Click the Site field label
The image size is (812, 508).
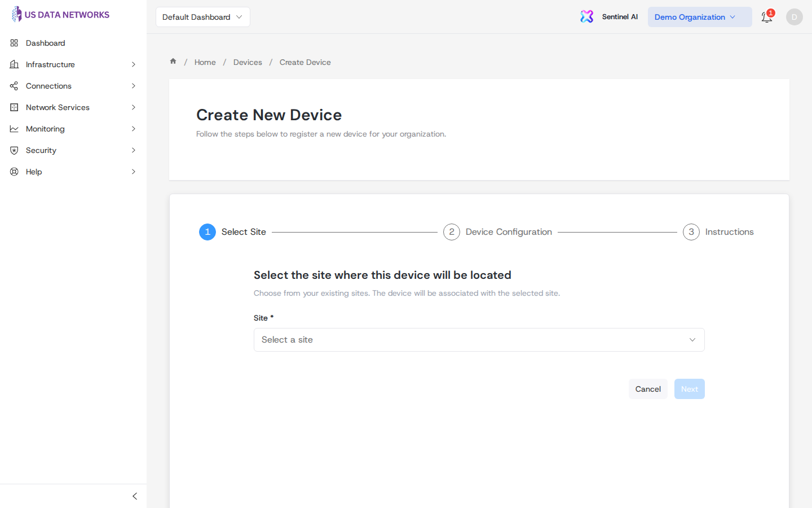click(x=263, y=318)
